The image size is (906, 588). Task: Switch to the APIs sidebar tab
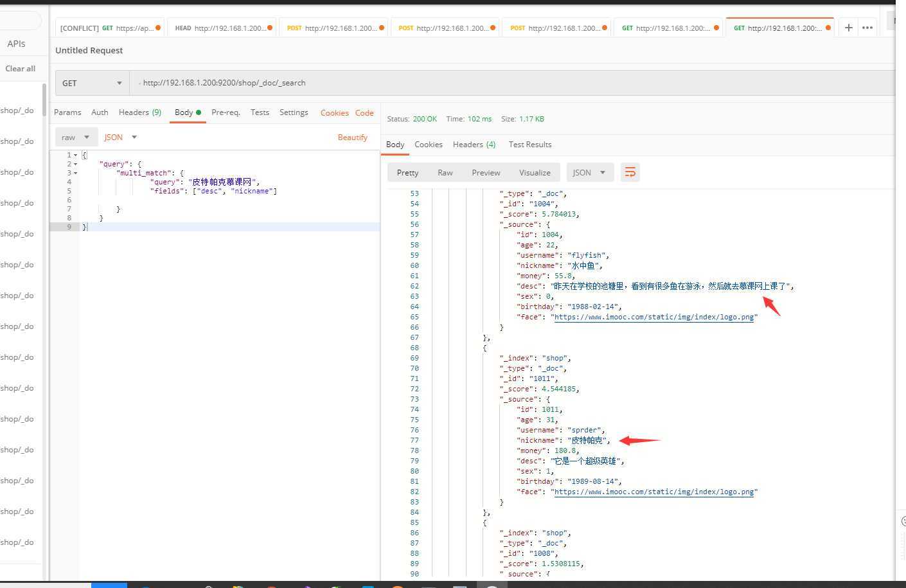coord(16,44)
